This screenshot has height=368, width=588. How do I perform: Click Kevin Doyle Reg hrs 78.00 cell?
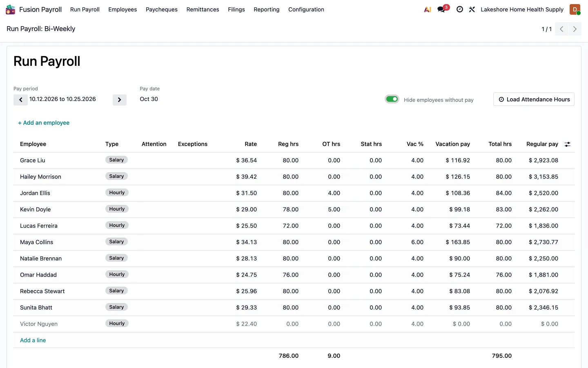291,209
